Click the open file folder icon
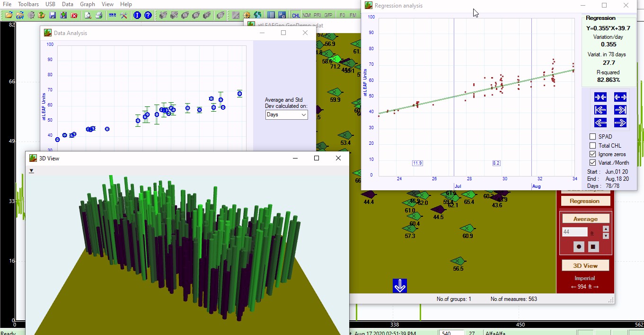 tap(9, 15)
